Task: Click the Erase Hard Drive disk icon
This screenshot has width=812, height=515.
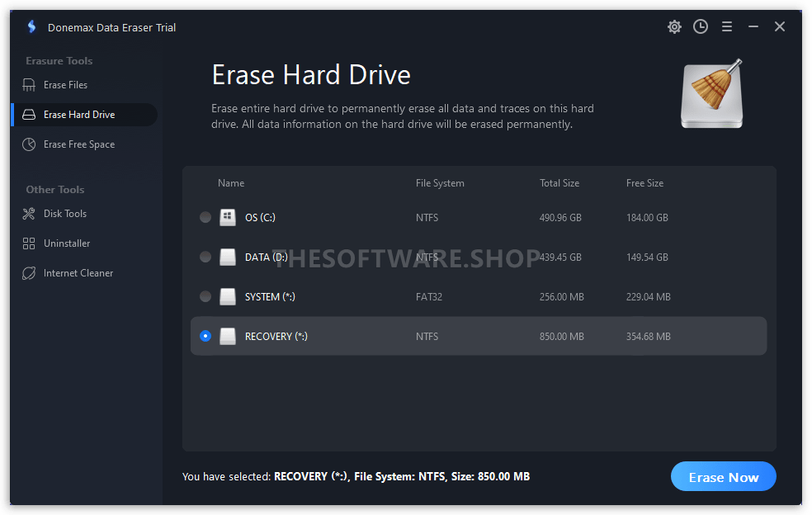Action: click(x=29, y=115)
